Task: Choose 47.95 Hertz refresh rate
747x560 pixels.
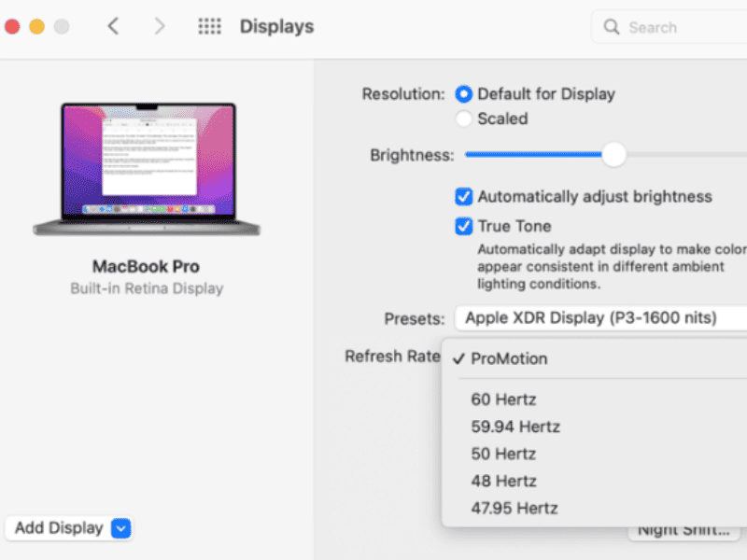Action: 514,508
